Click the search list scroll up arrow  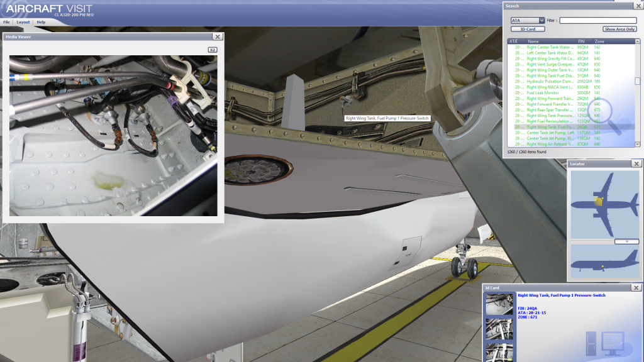tap(638, 41)
